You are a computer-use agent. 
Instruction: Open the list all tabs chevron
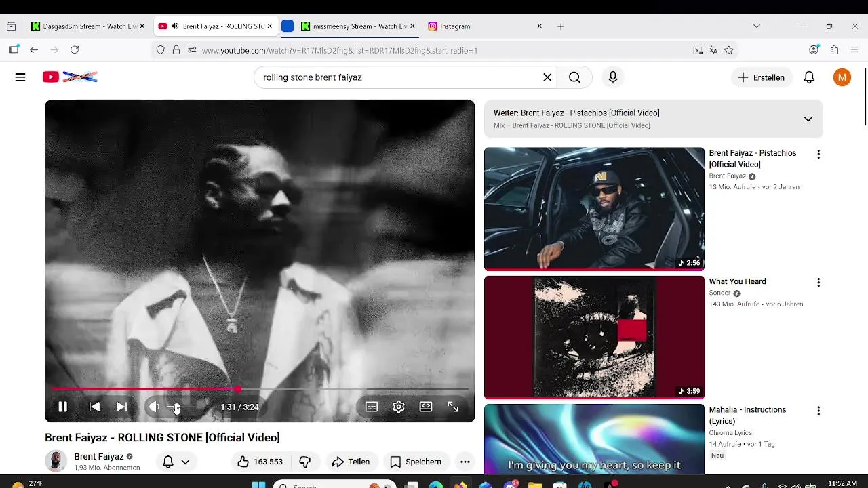757,26
